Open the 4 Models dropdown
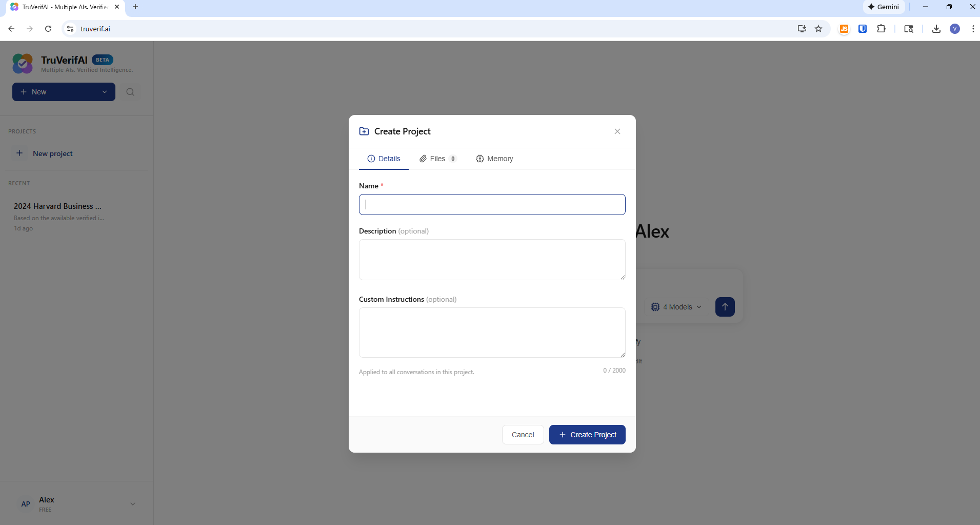 tap(676, 306)
